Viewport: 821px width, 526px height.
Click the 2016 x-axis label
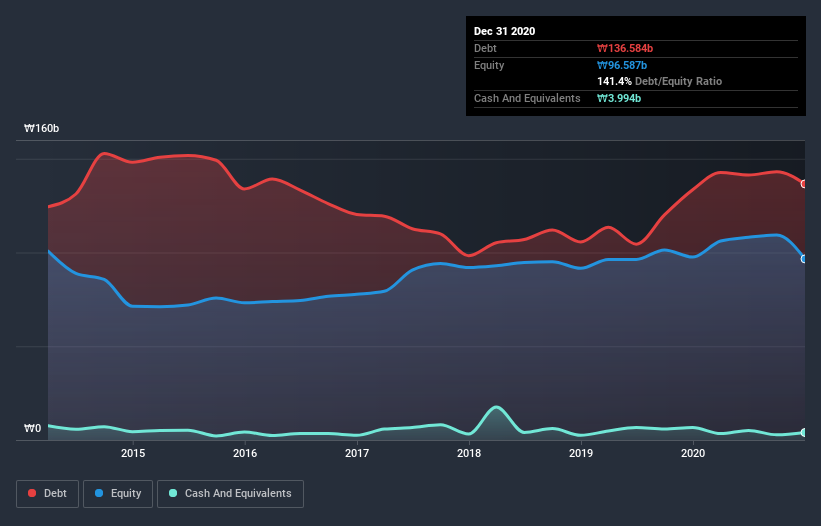[245, 453]
